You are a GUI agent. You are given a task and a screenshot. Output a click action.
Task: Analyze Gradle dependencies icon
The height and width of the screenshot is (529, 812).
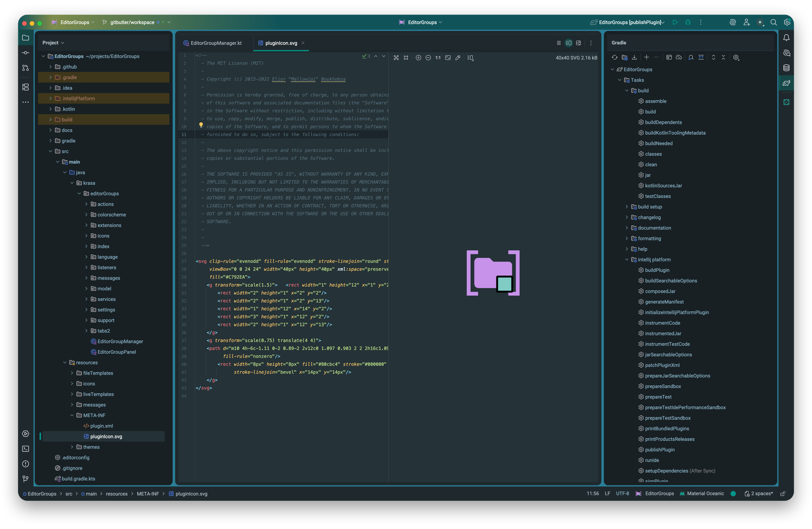point(691,57)
